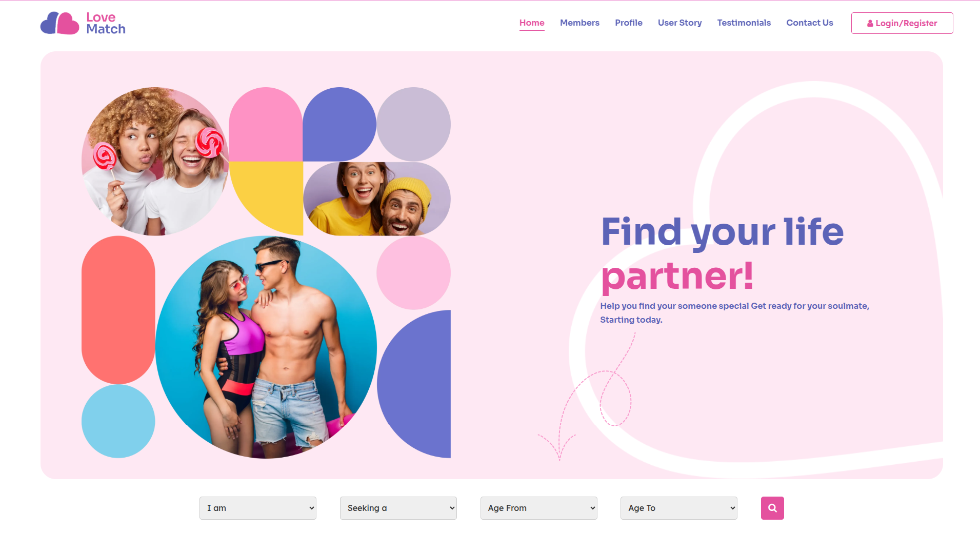This screenshot has width=980, height=552.
Task: Click the lollipop girls circular photo
Action: [155, 161]
